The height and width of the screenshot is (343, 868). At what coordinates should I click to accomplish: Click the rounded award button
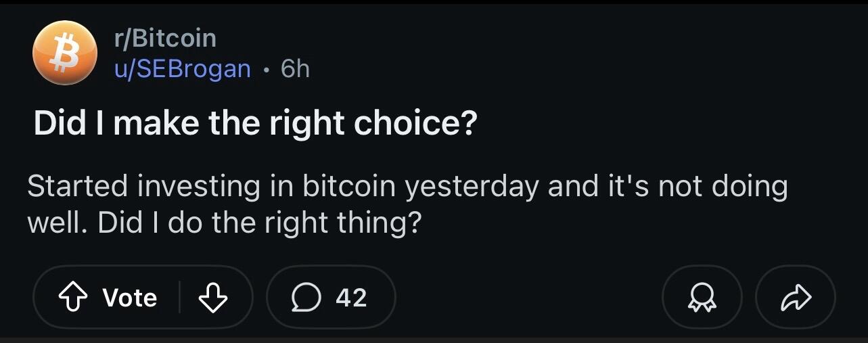(x=702, y=297)
